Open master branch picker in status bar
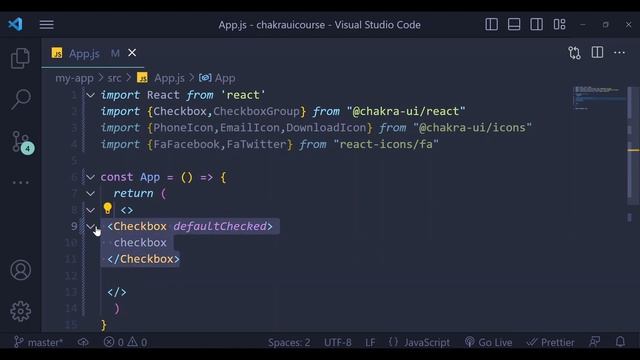This screenshot has height=360, width=640. click(x=38, y=342)
